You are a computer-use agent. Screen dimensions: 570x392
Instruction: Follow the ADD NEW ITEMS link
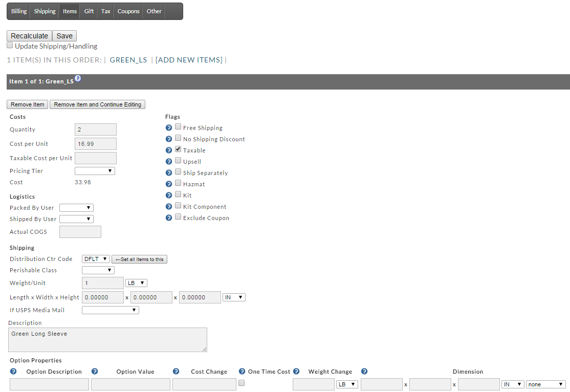[189, 60]
